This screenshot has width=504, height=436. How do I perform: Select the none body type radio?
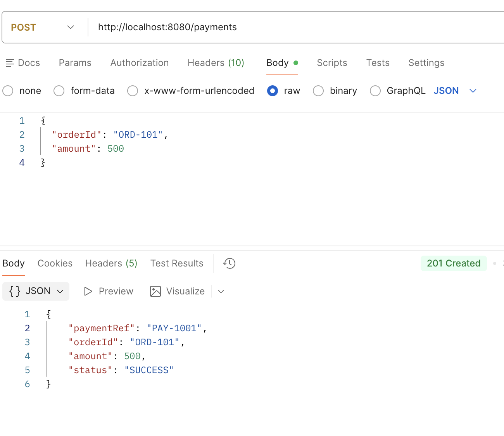8,91
